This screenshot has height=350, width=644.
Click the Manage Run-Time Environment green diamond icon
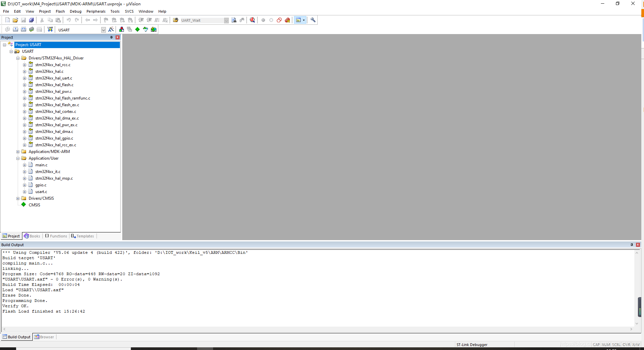[138, 29]
